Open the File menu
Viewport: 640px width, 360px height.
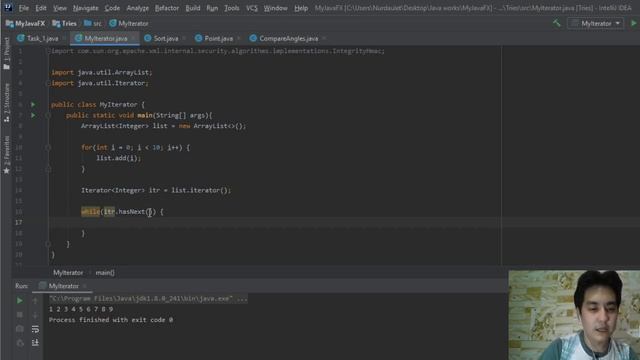(x=24, y=8)
